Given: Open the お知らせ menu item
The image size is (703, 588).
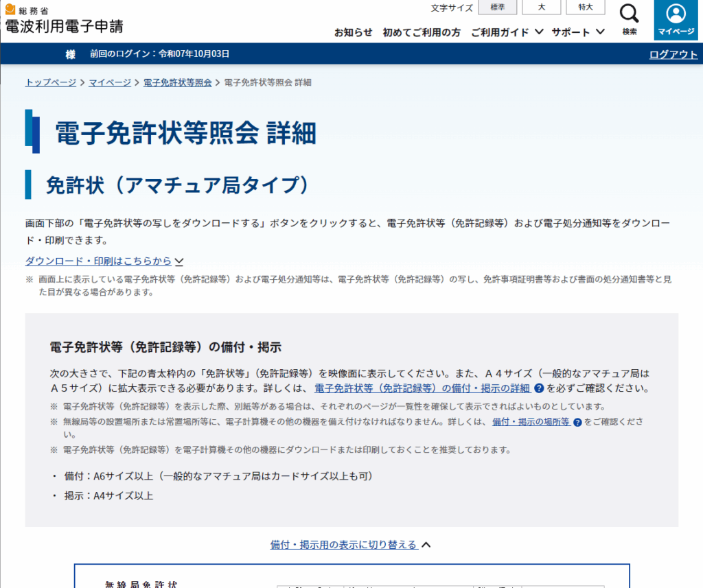Looking at the screenshot, I should point(353,32).
